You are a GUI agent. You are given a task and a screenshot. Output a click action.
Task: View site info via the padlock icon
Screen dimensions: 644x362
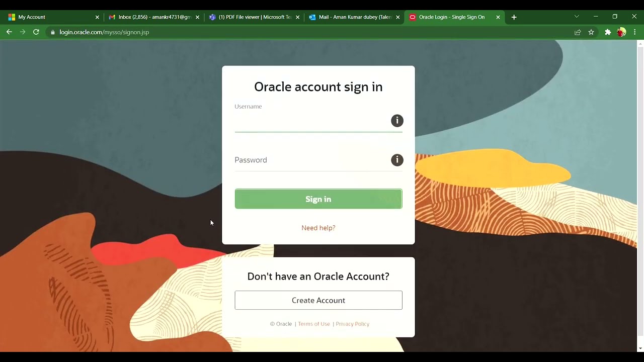tap(53, 32)
